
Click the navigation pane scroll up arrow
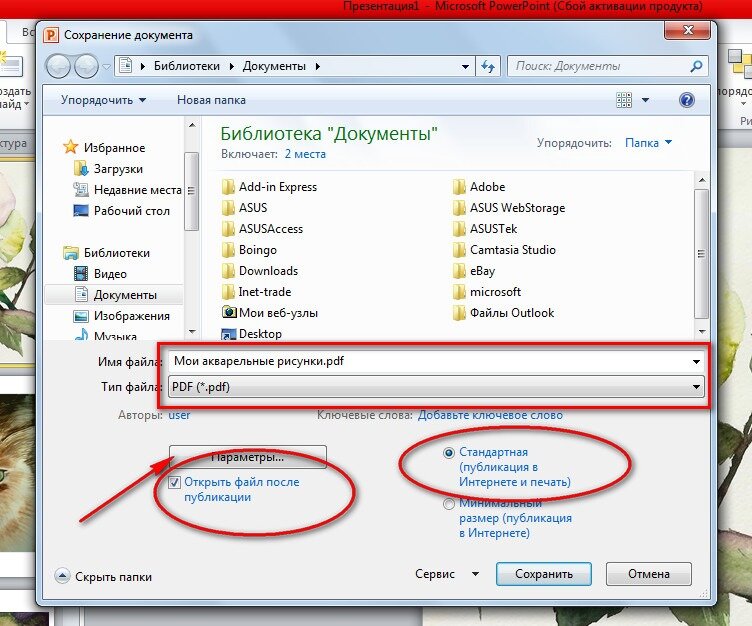[x=192, y=125]
